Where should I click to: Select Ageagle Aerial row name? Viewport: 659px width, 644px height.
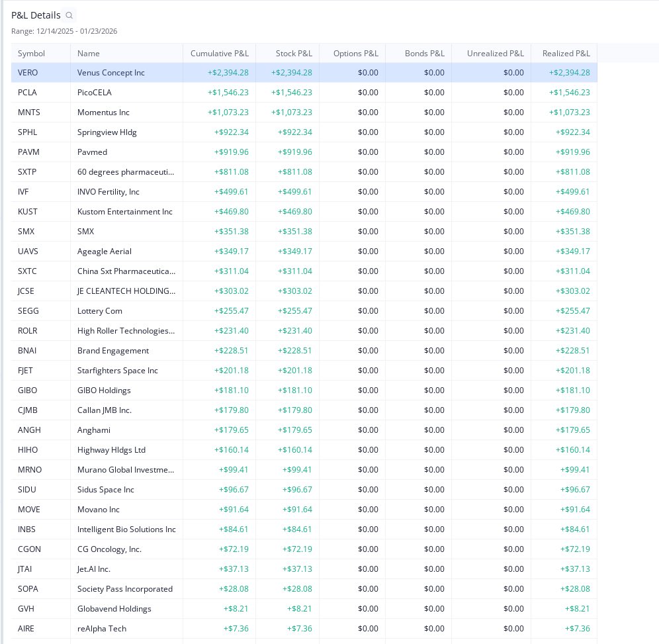105,252
